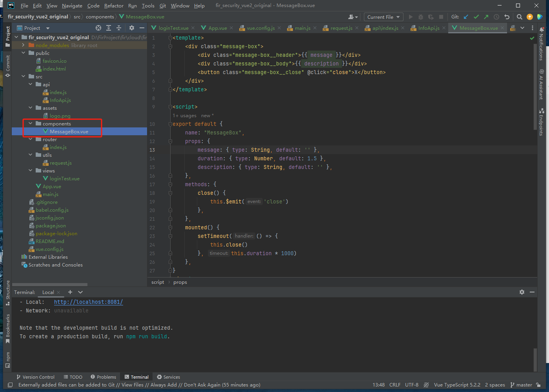Click the Rollback undo icon
The image size is (549, 392).
pos(507,17)
